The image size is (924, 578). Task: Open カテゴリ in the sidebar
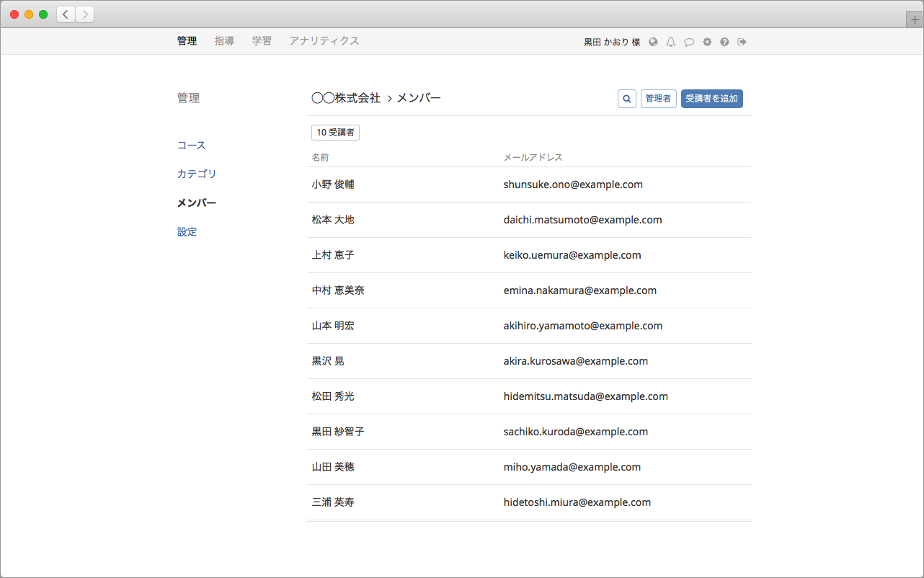197,174
